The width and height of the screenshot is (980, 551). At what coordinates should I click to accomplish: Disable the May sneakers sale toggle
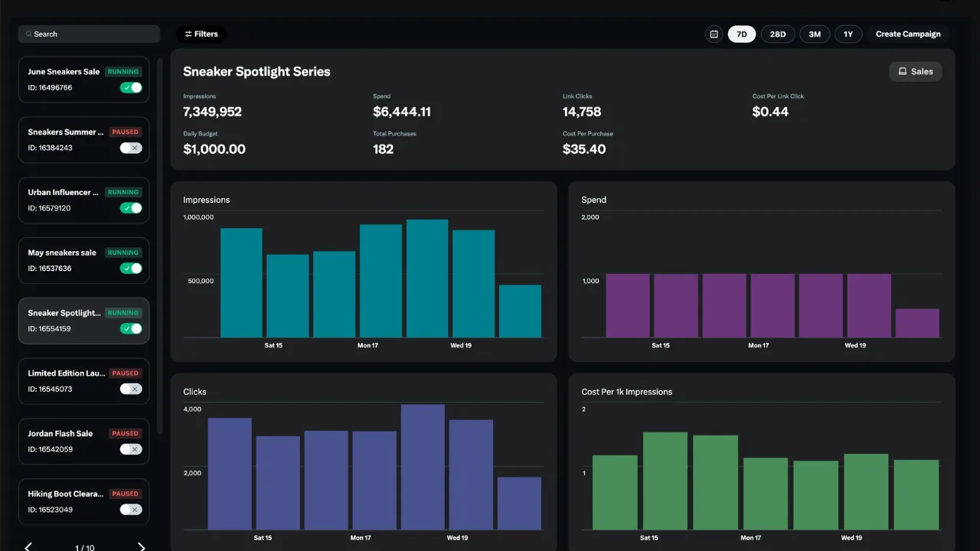131,269
